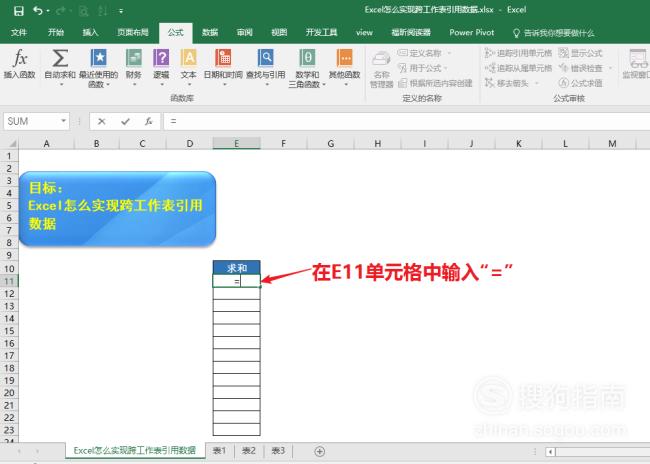Image resolution: width=650 pixels, height=464 pixels.
Task: Switch to the Power Pivot tab
Action: point(472,32)
